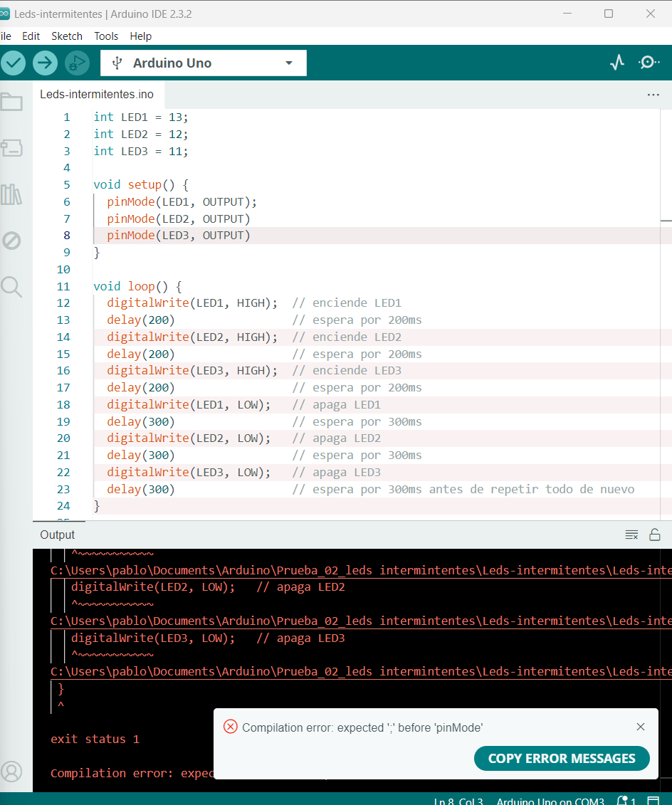Click line number 24 in the gutter
The height and width of the screenshot is (805, 672).
[x=63, y=505]
